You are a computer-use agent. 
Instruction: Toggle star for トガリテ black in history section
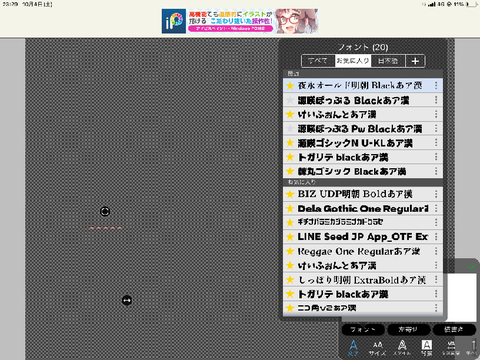click(x=290, y=157)
